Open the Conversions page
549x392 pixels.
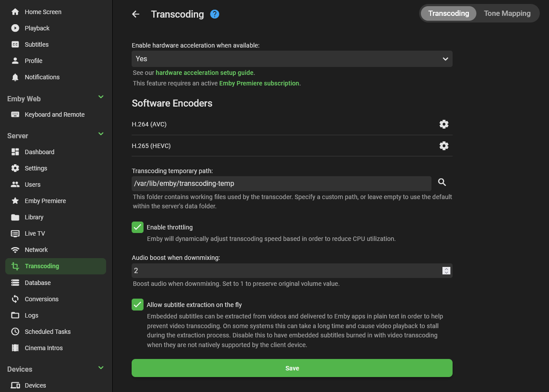pyautogui.click(x=41, y=299)
